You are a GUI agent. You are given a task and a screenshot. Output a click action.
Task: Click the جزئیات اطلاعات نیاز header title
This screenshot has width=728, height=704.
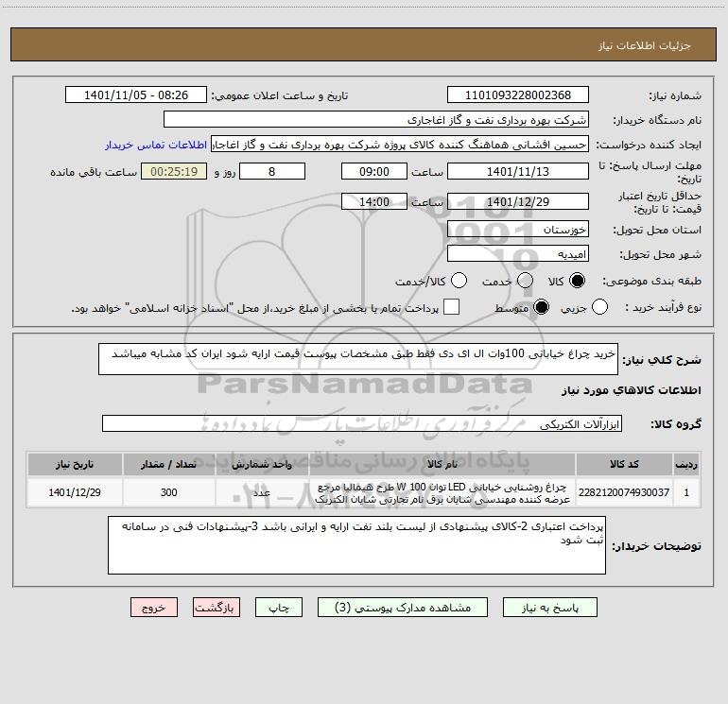click(644, 45)
